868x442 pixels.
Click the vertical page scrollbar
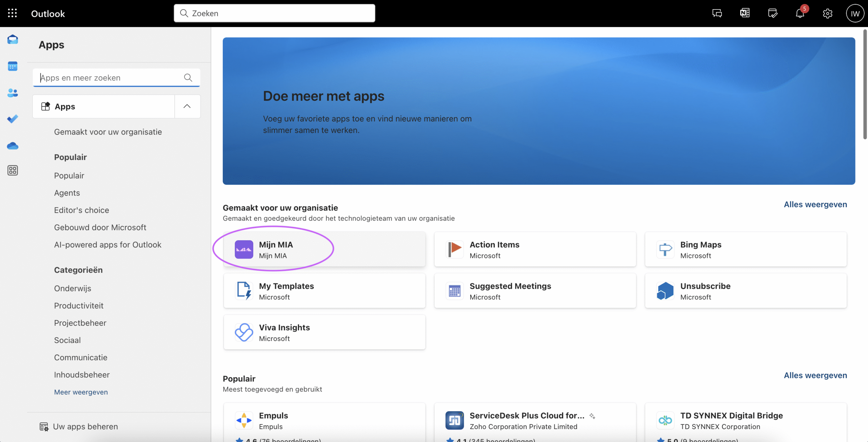click(x=865, y=85)
